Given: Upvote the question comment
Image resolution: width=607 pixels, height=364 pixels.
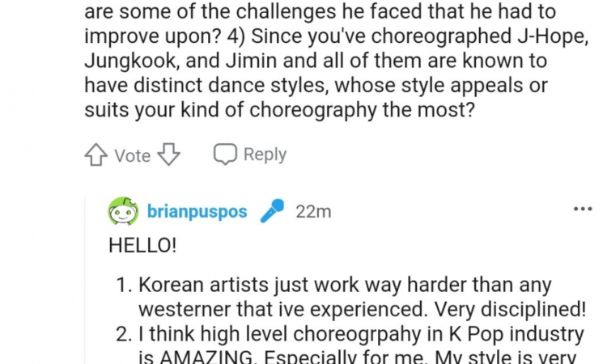Looking at the screenshot, I should tap(96, 155).
